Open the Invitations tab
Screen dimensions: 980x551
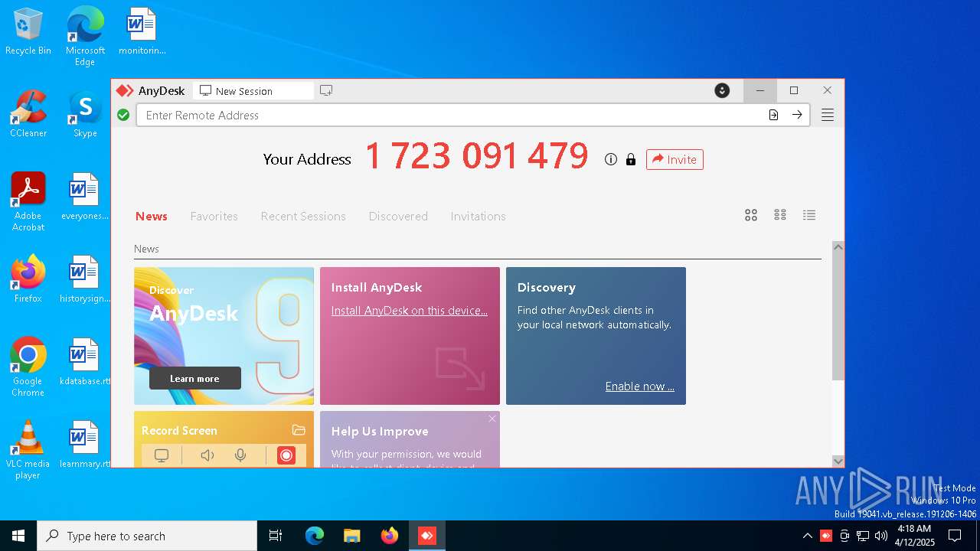pos(479,217)
